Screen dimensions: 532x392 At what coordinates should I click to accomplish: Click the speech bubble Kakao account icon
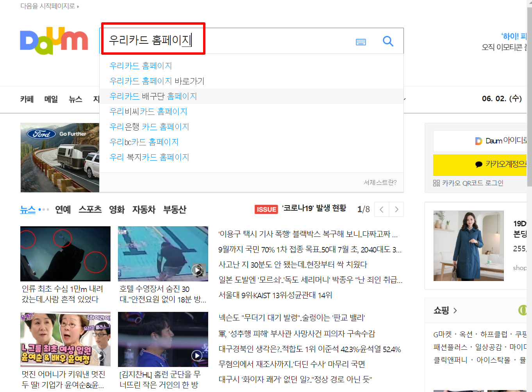click(478, 165)
